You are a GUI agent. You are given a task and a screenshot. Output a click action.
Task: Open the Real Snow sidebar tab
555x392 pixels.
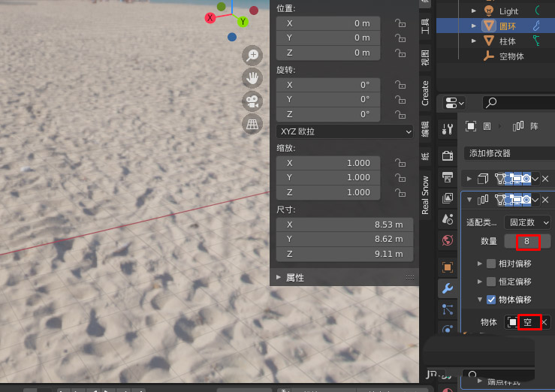point(425,195)
